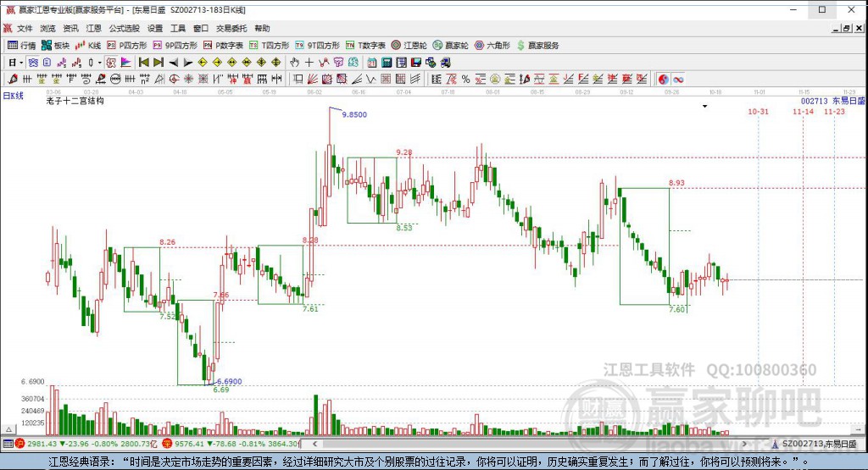Open the 交易委托 menu
The height and width of the screenshot is (470, 868).
[231, 28]
